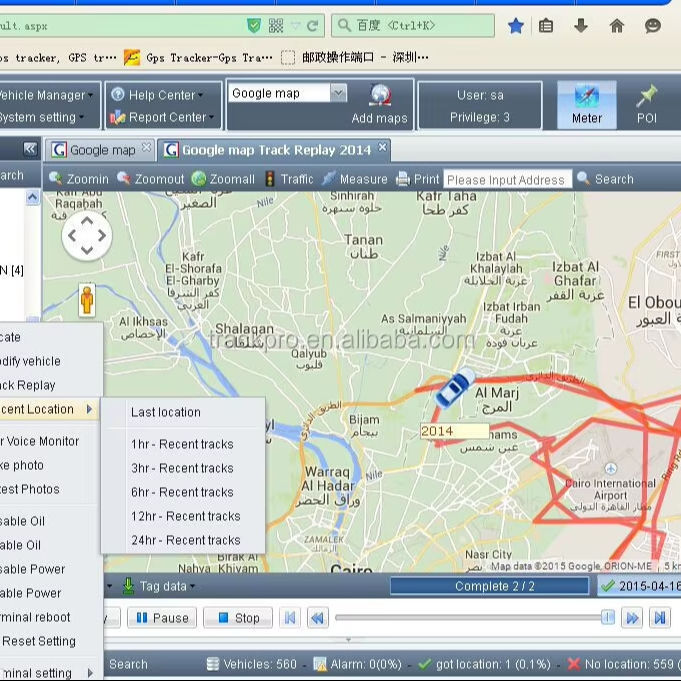Click the Zoomin map tool

pos(79,179)
